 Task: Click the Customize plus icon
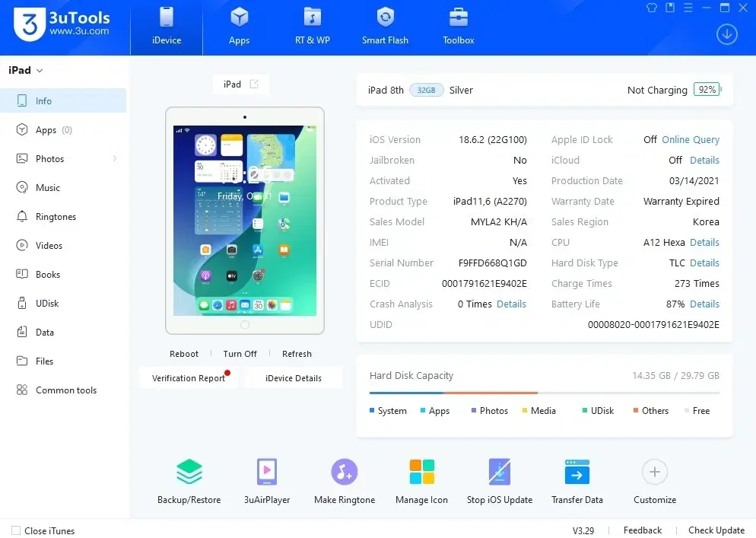(655, 472)
